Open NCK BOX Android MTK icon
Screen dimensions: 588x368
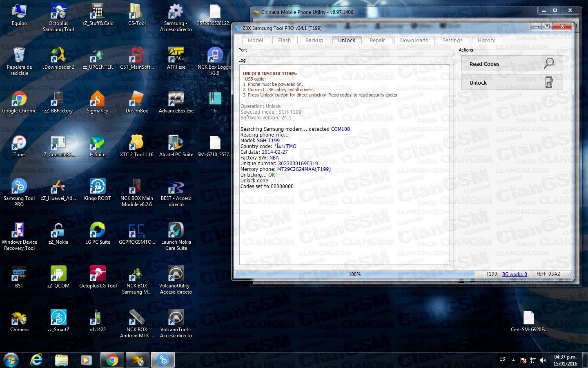click(137, 323)
